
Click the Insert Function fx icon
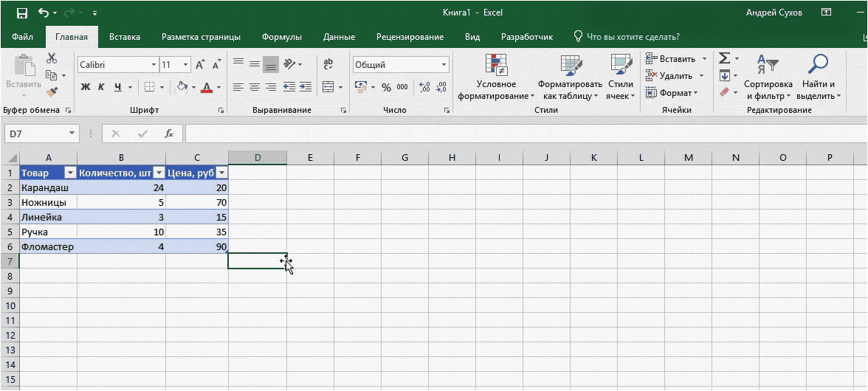[170, 134]
